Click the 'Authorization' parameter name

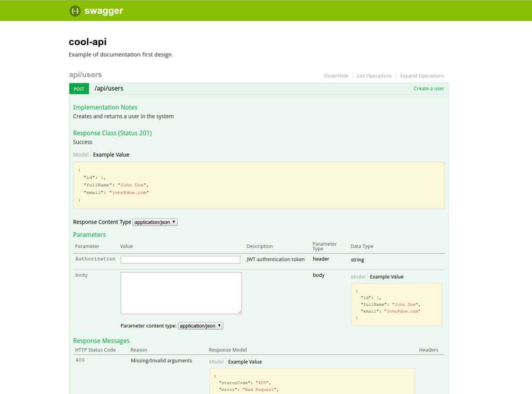pyautogui.click(x=95, y=259)
